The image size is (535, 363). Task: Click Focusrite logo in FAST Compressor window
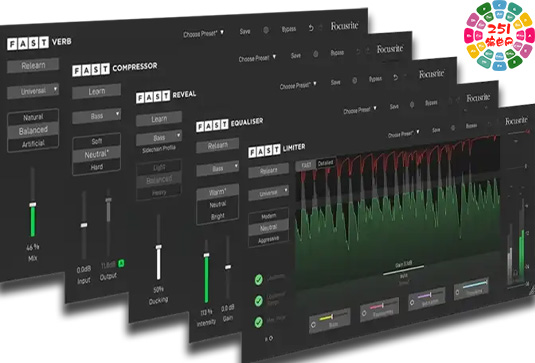tap(390, 49)
